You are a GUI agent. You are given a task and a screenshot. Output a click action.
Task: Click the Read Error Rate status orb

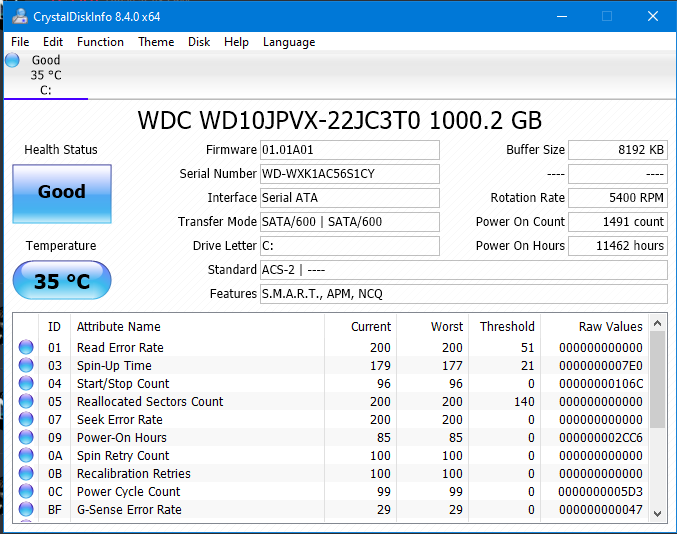tap(26, 348)
